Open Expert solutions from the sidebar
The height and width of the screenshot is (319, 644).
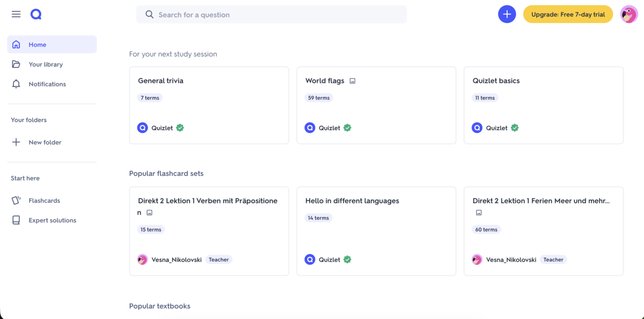coord(52,220)
